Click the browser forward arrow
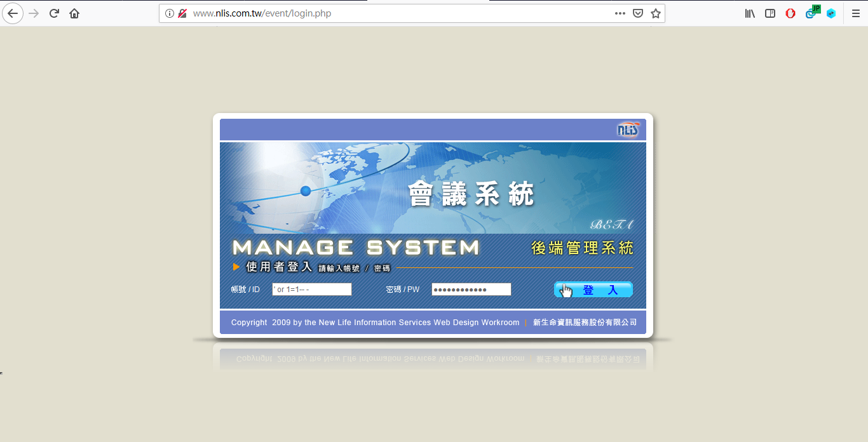The image size is (868, 442). point(34,13)
